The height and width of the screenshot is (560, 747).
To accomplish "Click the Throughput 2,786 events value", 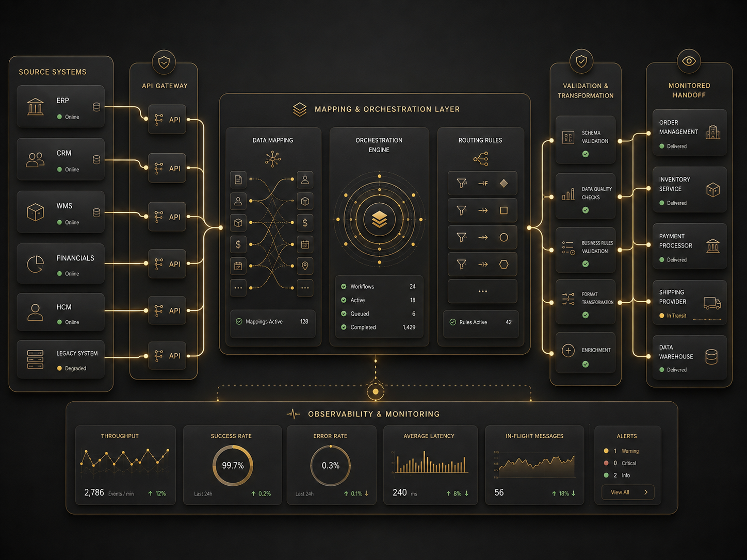I will point(94,493).
